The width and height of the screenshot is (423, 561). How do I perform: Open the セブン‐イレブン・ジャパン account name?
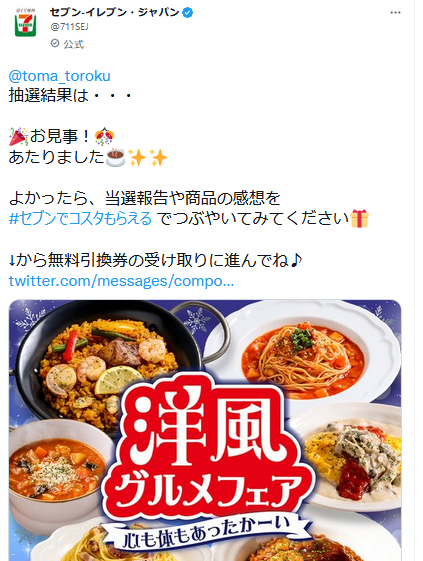click(115, 13)
